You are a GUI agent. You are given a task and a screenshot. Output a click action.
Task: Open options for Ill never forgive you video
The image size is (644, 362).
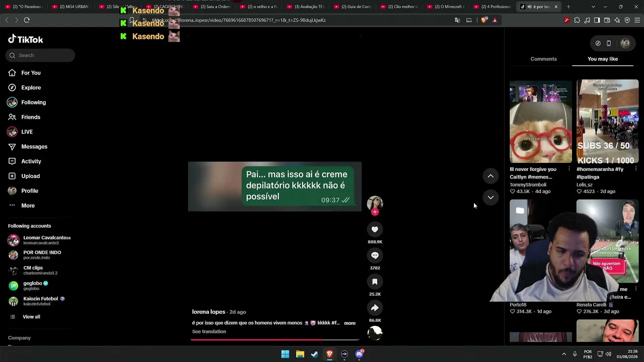pos(569,169)
